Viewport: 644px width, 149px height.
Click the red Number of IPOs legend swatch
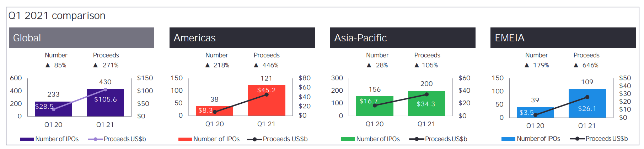(x=185, y=139)
